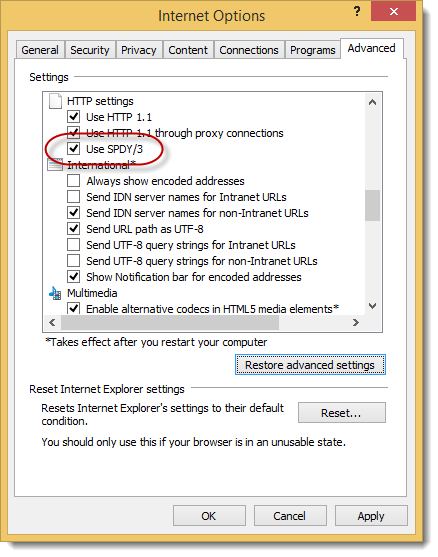Click the settings list scroll-down arrow

372,306
